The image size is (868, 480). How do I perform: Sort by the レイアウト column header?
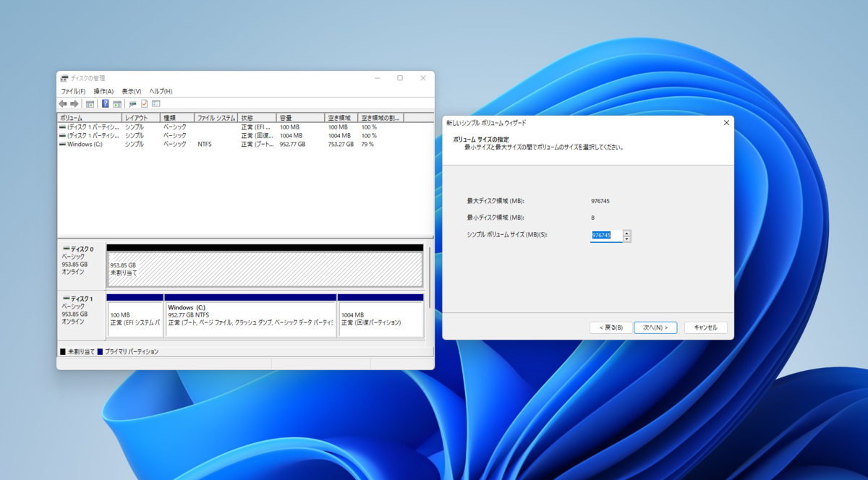click(x=141, y=117)
